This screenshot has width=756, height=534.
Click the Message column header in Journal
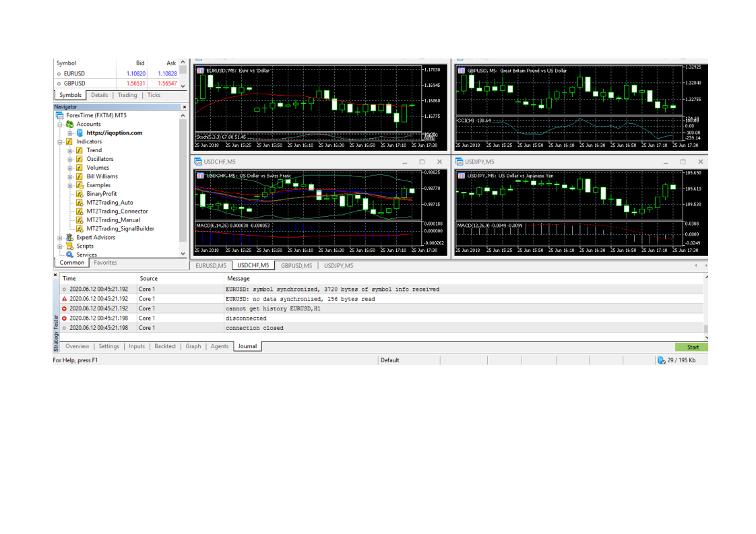tap(463, 279)
